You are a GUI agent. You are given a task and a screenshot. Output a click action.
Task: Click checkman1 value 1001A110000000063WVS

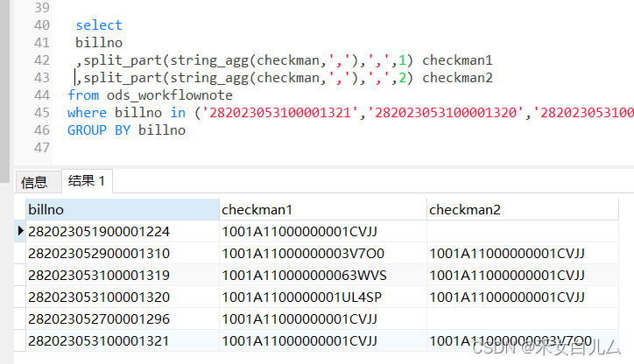pos(322,275)
